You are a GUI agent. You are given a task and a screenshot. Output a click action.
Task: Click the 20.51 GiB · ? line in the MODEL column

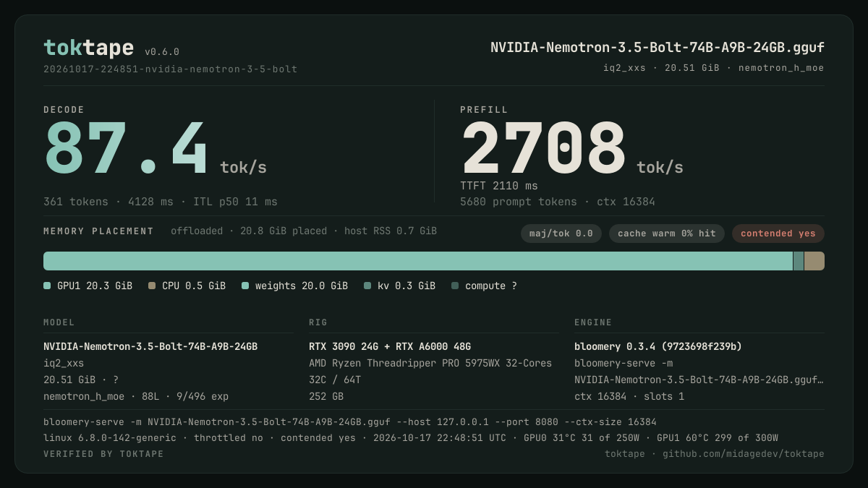pyautogui.click(x=81, y=380)
